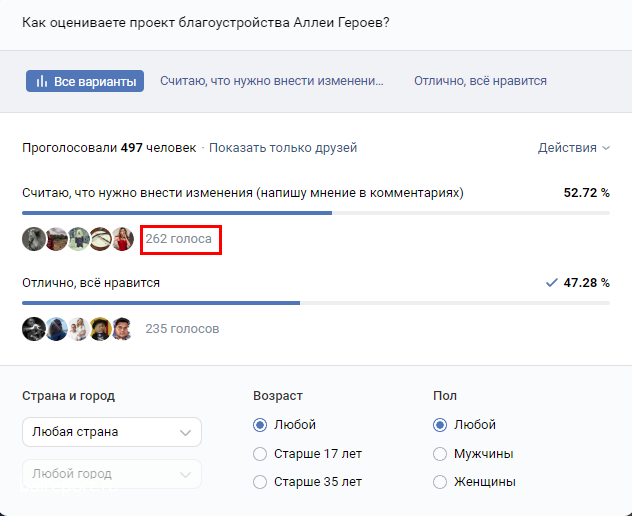Click the 52.72 % progress bar
The width and height of the screenshot is (632, 516).
point(315,213)
